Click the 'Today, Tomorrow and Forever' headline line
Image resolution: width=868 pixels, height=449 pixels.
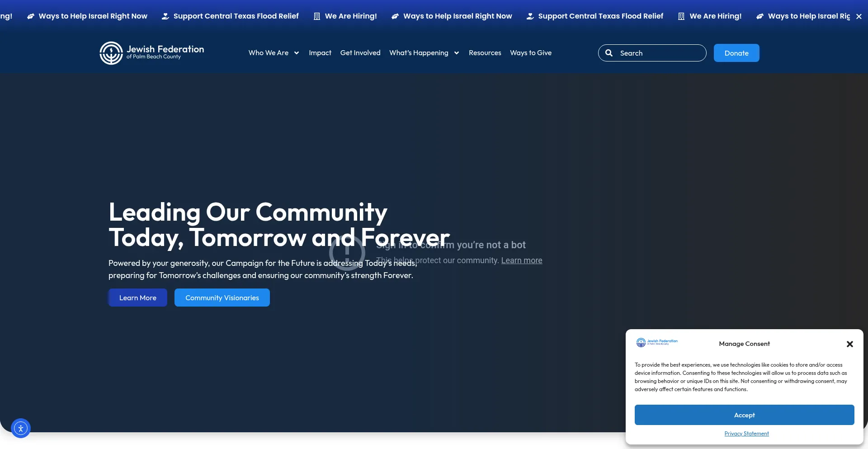pos(279,237)
